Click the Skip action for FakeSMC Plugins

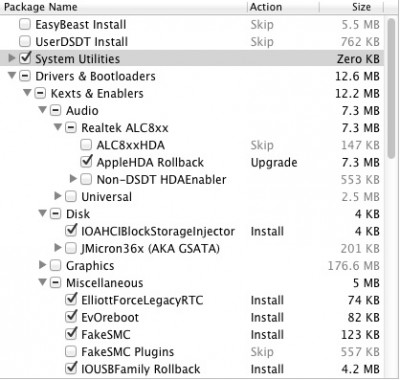tap(262, 352)
